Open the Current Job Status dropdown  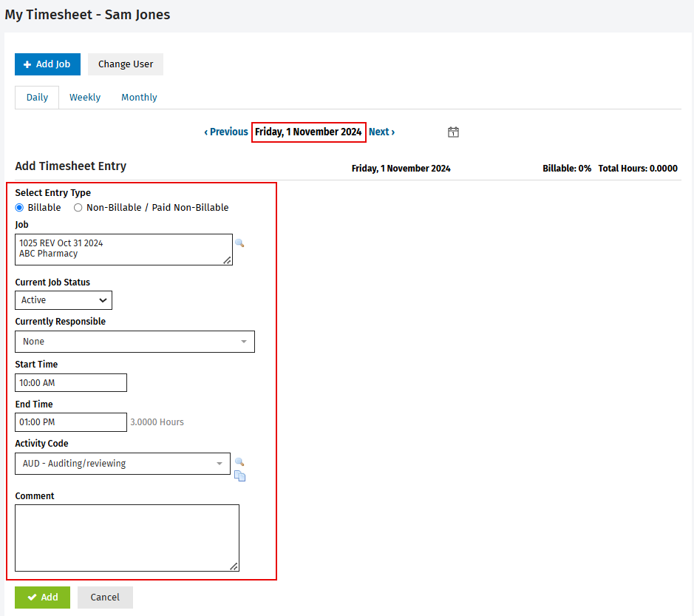click(64, 300)
